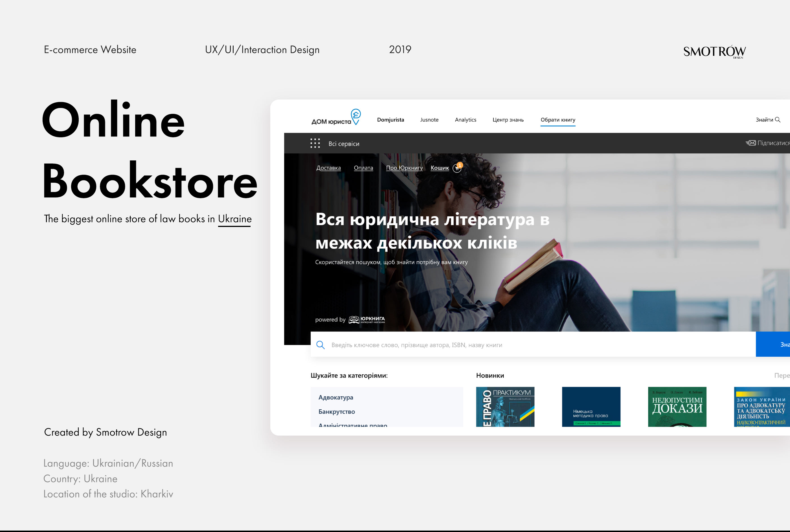Click the 'UX/UI/Interaction Design' text
Image resolution: width=790 pixels, height=532 pixels.
(x=262, y=50)
